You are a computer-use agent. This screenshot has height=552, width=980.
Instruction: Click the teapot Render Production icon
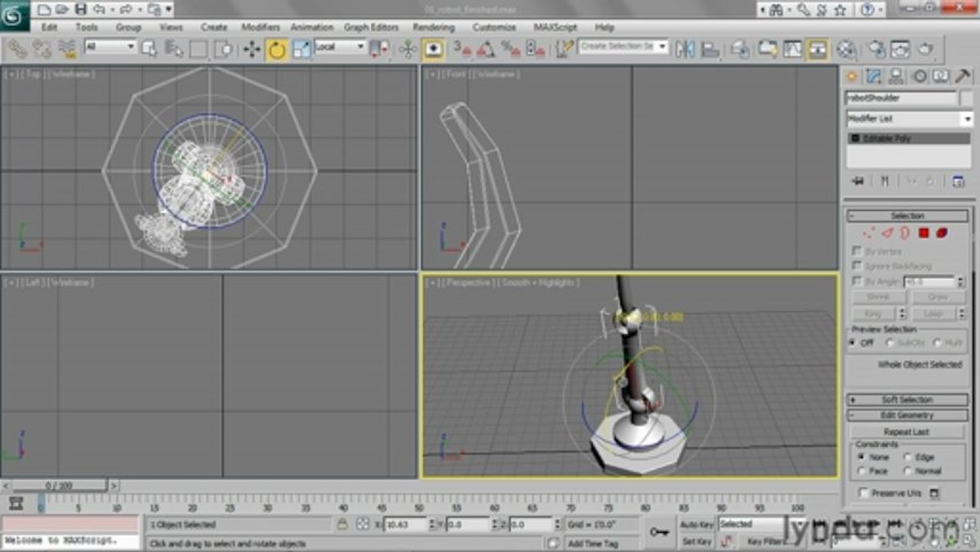click(926, 49)
